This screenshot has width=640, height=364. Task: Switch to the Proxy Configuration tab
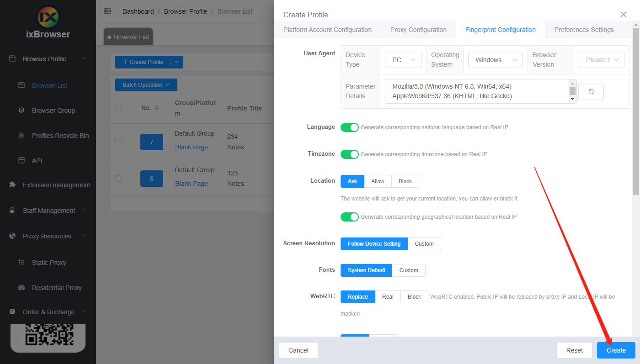pyautogui.click(x=418, y=30)
